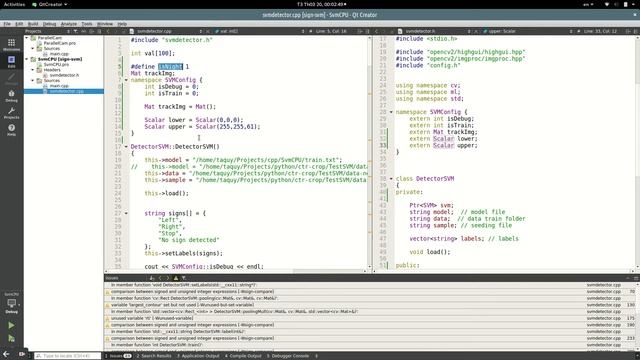Fold the signs array block at line 27

pos(126,213)
